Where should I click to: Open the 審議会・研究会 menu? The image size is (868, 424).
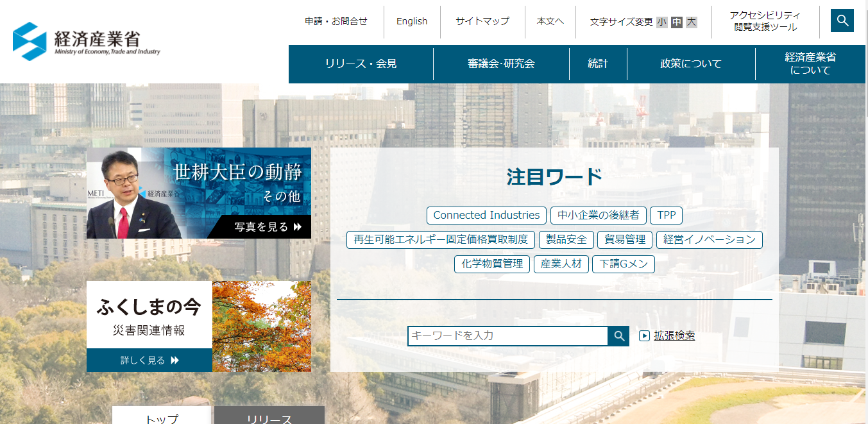[501, 64]
